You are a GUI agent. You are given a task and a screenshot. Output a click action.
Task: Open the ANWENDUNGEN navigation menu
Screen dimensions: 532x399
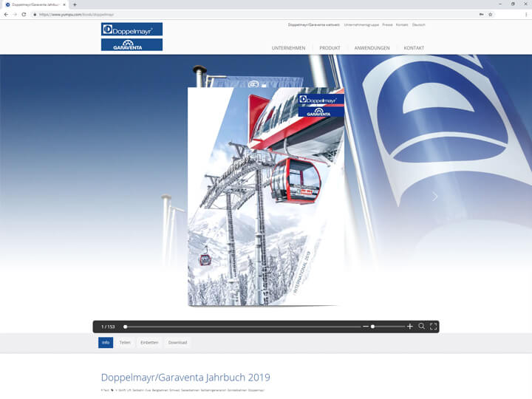pos(372,48)
